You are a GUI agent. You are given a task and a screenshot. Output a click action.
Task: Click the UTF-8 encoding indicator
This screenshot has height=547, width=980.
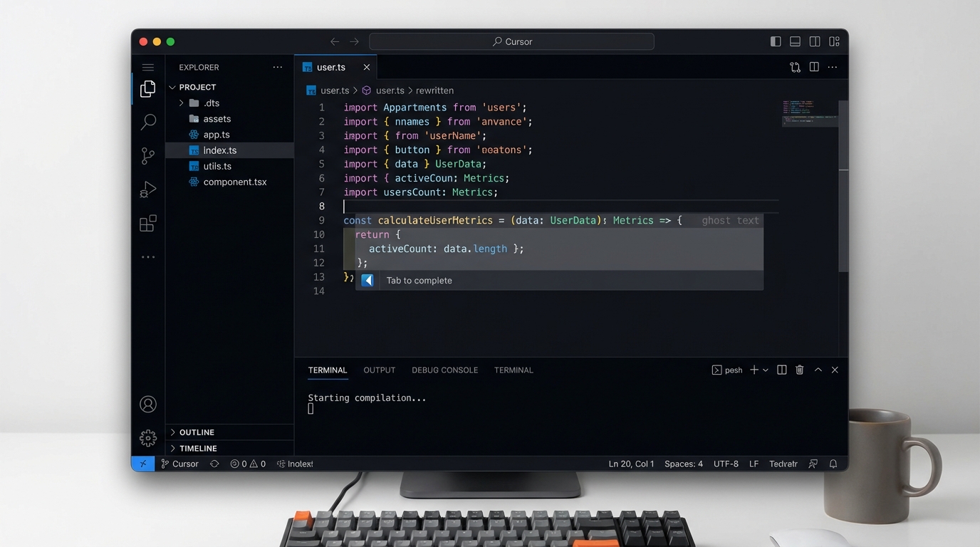[726, 464]
